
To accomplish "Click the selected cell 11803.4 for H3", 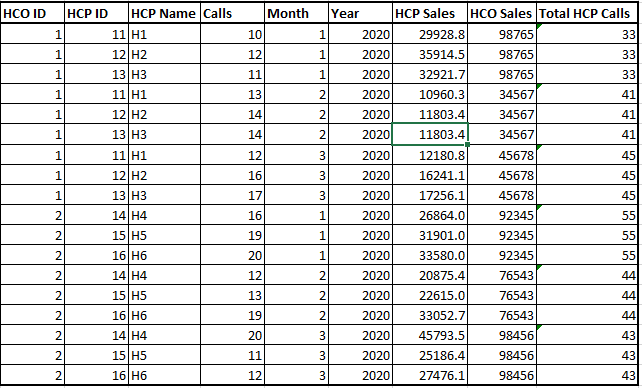I will click(x=430, y=134).
